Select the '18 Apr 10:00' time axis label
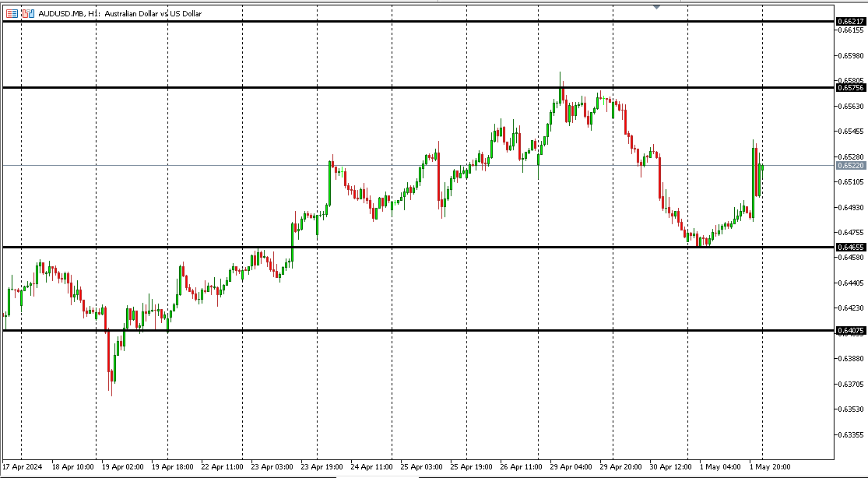Image resolution: width=868 pixels, height=478 pixels. [x=73, y=466]
